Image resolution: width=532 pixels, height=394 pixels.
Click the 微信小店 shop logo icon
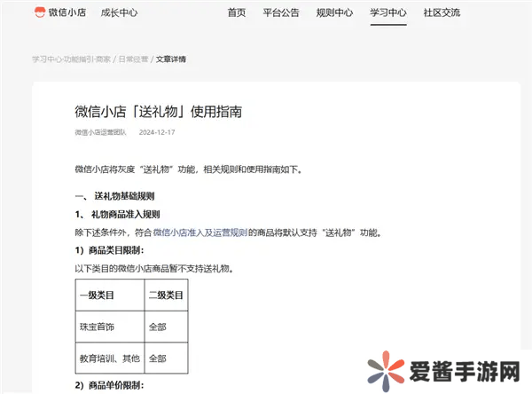coord(40,12)
